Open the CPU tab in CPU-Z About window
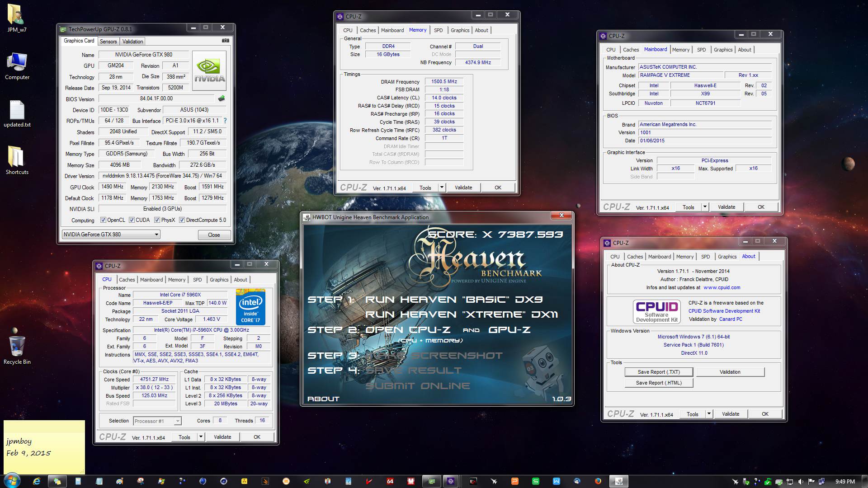The width and height of the screenshot is (868, 488). pyautogui.click(x=615, y=257)
